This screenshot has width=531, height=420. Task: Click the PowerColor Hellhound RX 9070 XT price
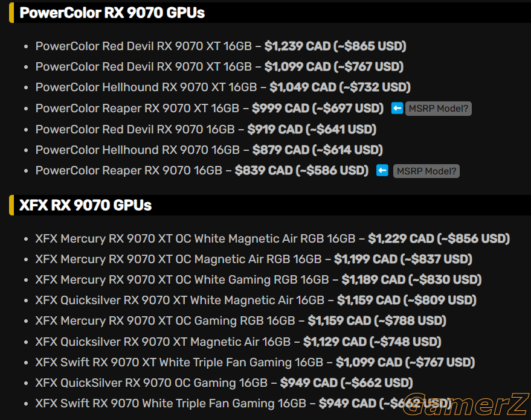340,87
